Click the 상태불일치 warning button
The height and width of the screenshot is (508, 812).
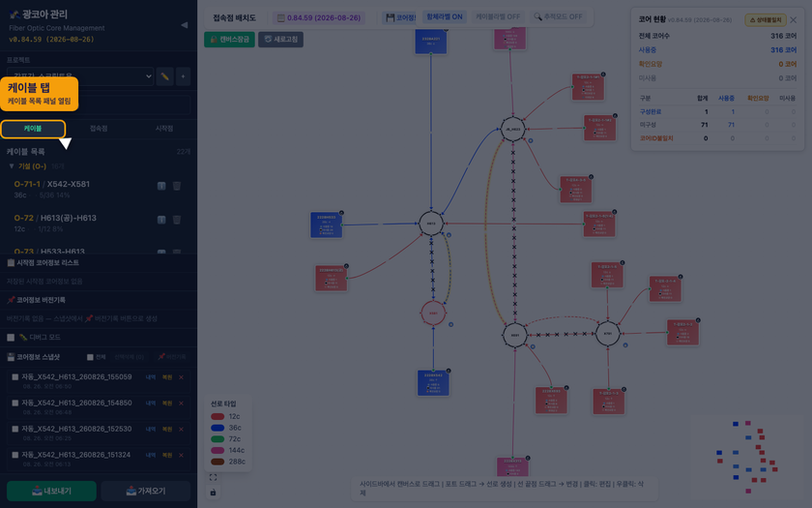[766, 20]
